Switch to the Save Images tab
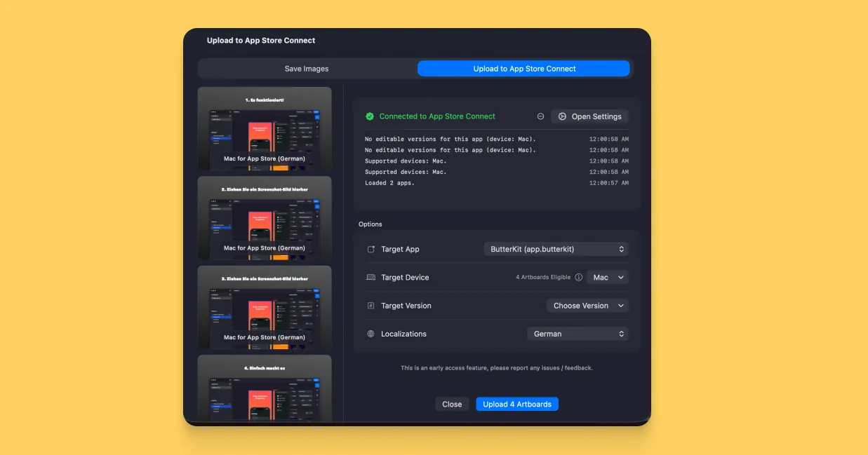The height and width of the screenshot is (455, 868). point(307,68)
